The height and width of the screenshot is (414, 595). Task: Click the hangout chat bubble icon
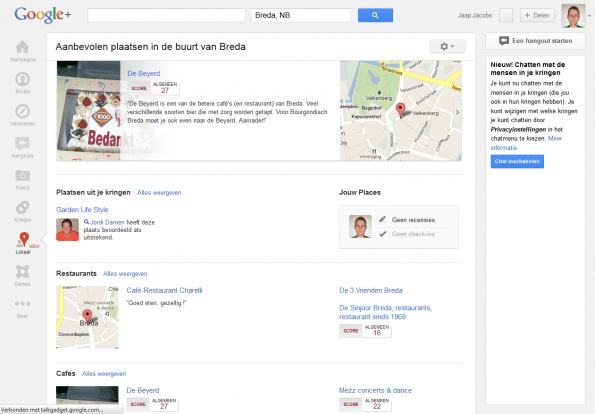pyautogui.click(x=504, y=41)
